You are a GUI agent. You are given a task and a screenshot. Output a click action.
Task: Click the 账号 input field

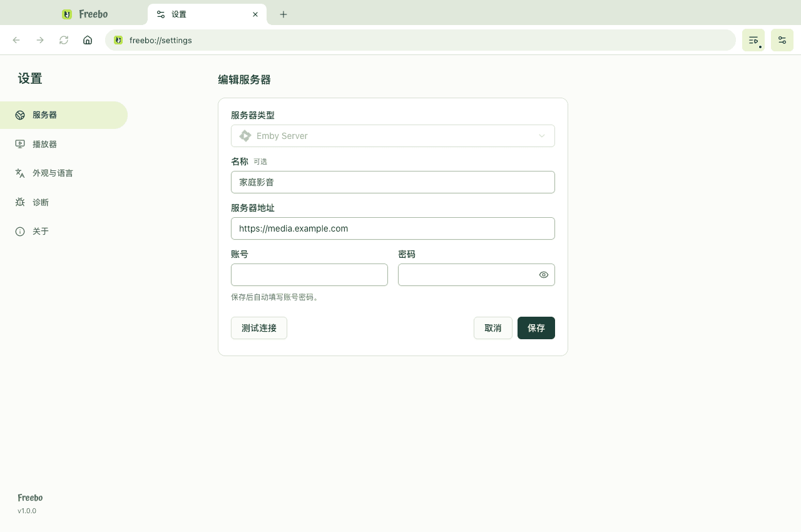(x=309, y=275)
